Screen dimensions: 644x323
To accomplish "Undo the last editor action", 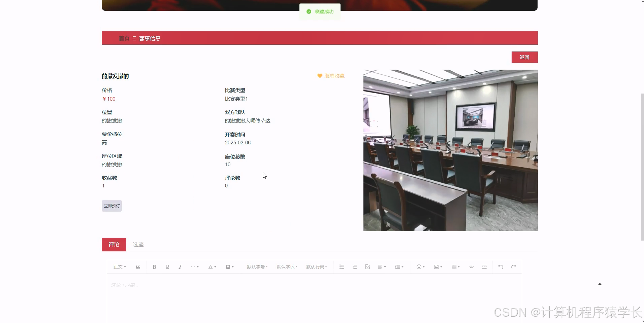I will pos(501,266).
